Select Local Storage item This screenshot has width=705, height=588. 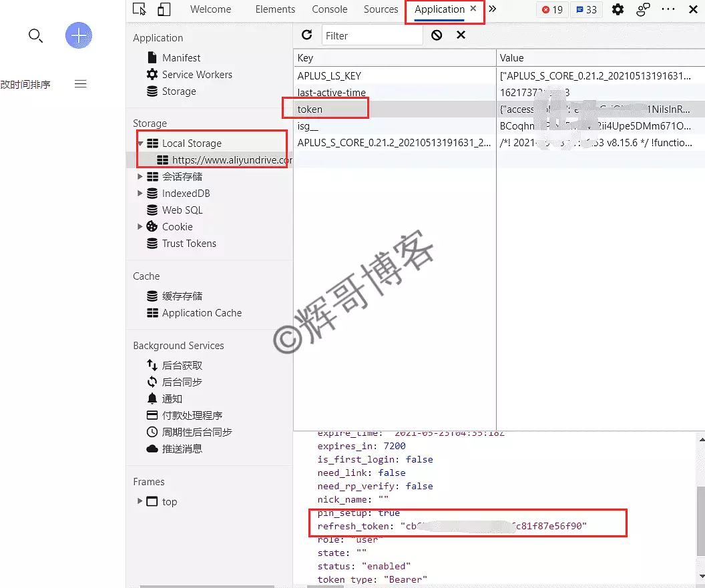click(192, 143)
